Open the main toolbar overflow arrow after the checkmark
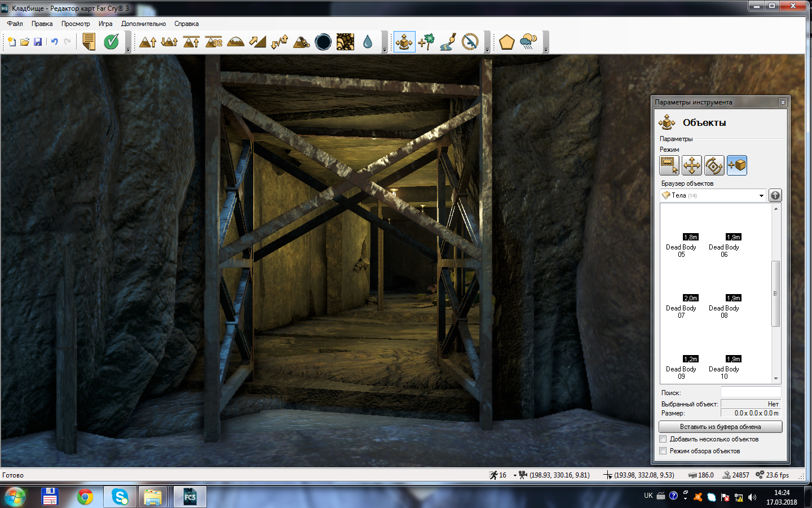Viewport: 812px width, 508px height. (x=128, y=50)
